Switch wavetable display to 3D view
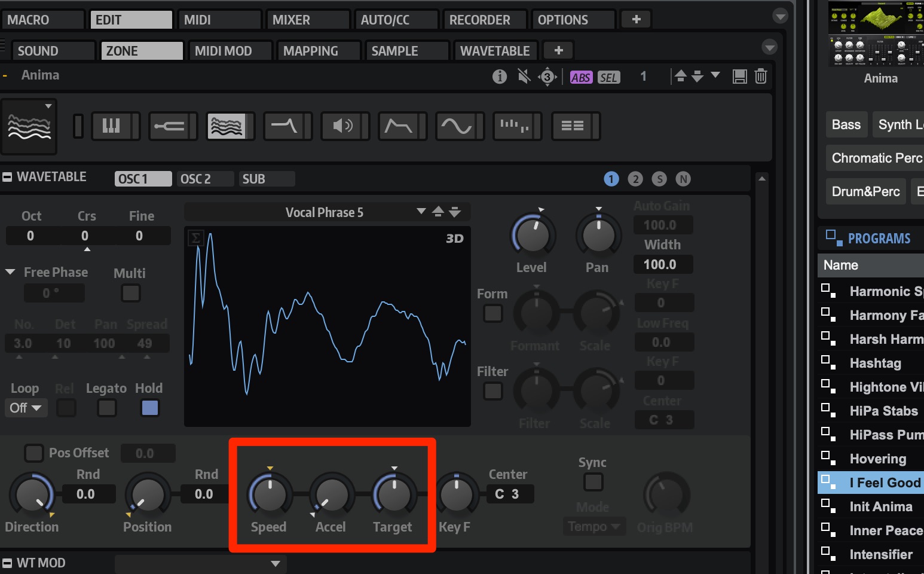Screen dimensions: 924x574 pyautogui.click(x=455, y=239)
